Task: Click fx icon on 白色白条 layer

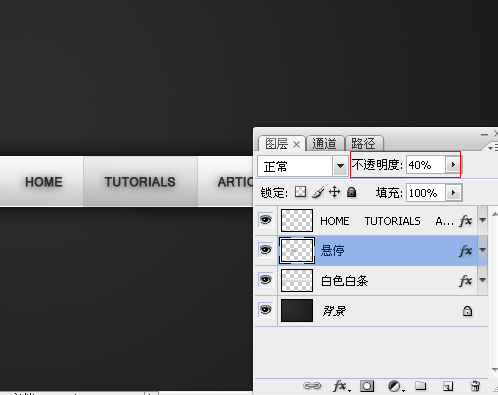Action: (466, 281)
